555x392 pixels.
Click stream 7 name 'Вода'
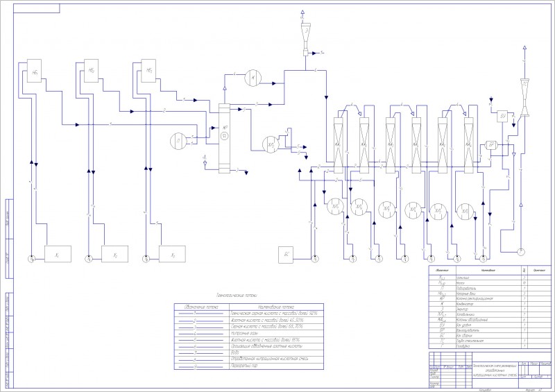[234, 352]
